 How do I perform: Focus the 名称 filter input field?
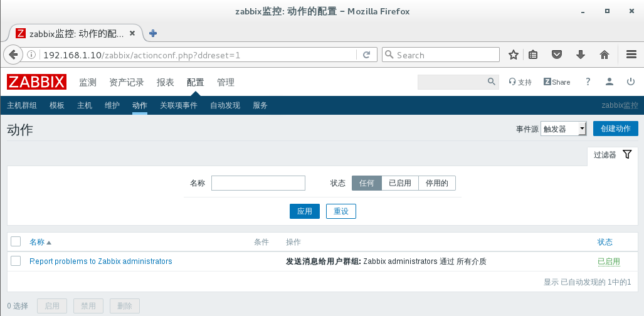(x=258, y=183)
